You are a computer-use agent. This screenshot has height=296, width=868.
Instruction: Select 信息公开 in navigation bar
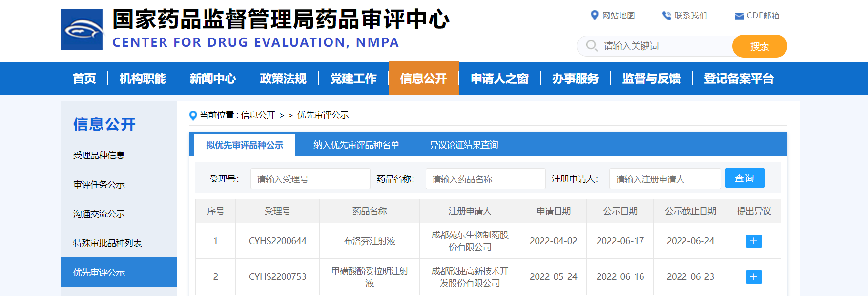point(424,79)
